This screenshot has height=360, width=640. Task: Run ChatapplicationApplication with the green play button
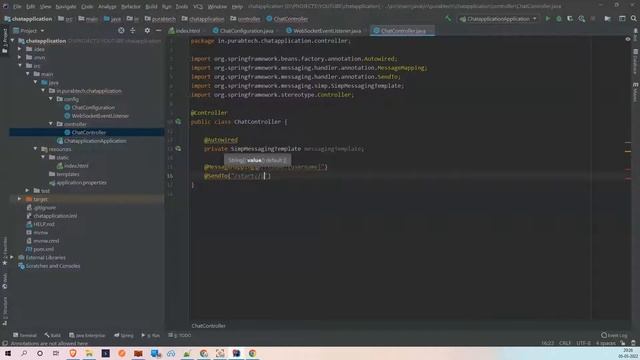[548, 19]
